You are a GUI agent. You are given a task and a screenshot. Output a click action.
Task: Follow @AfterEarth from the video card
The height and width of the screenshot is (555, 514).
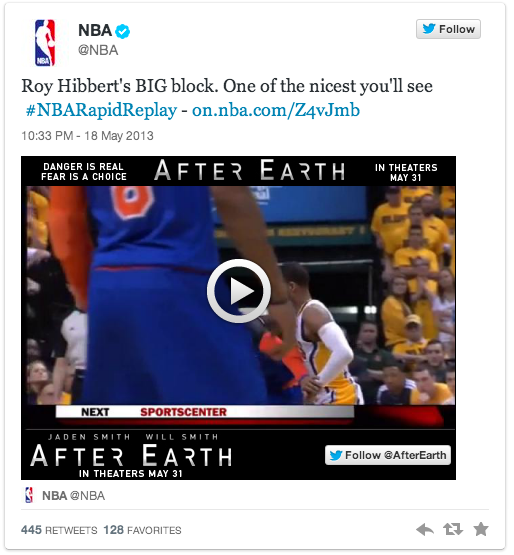[x=388, y=455]
